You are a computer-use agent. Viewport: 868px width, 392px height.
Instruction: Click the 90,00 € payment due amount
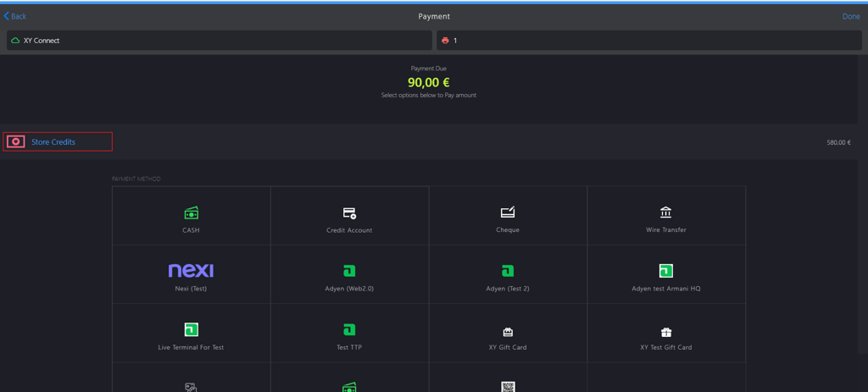(x=428, y=83)
